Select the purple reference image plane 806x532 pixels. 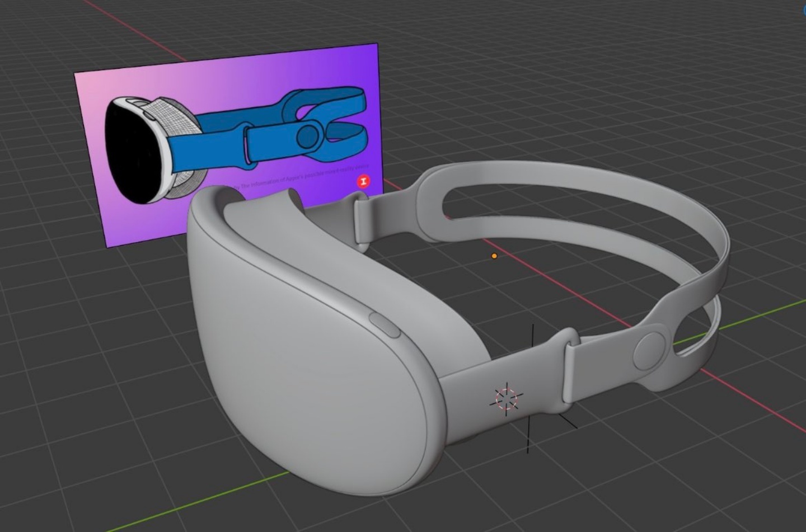click(x=228, y=145)
